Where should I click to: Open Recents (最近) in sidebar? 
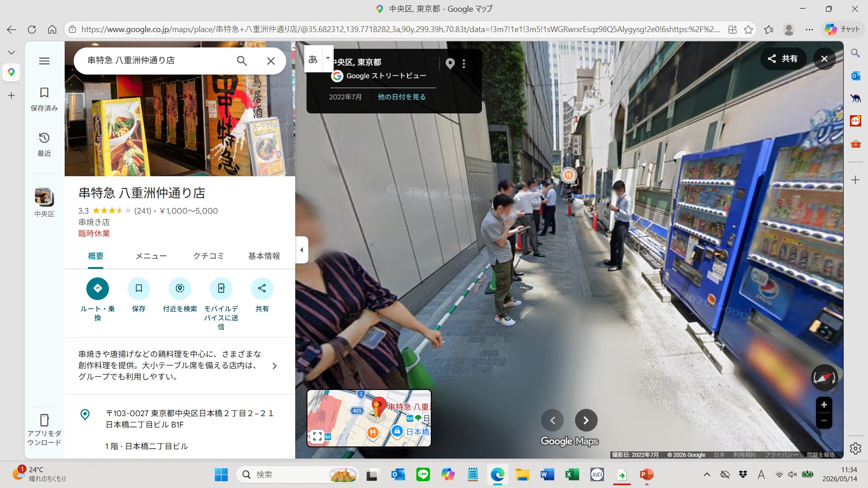(x=44, y=144)
